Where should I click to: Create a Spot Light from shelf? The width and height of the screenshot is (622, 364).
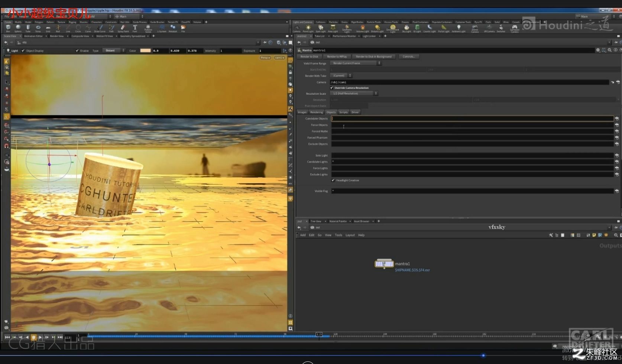click(321, 29)
